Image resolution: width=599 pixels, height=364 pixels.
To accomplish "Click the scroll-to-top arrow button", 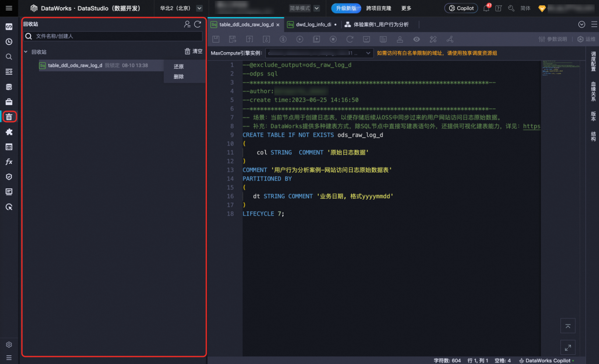I will tap(568, 326).
